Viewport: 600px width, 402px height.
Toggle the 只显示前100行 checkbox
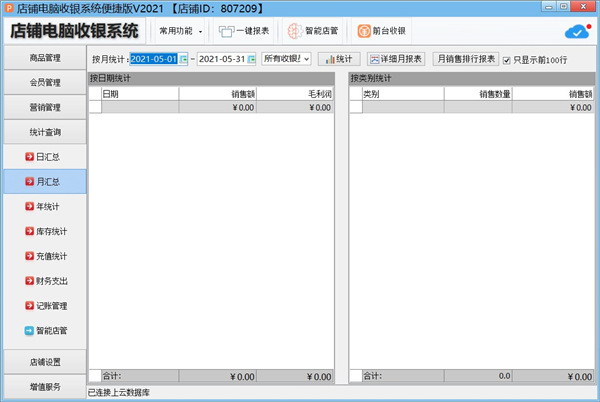pyautogui.click(x=507, y=60)
